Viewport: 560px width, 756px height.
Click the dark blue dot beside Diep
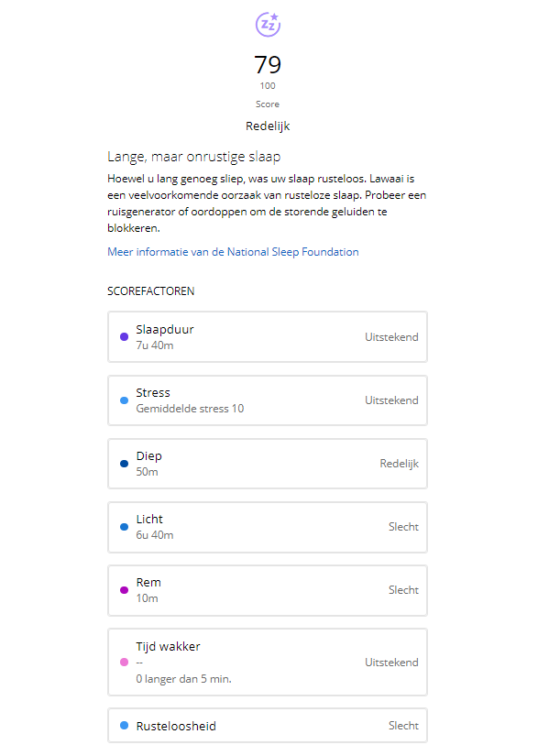[124, 464]
